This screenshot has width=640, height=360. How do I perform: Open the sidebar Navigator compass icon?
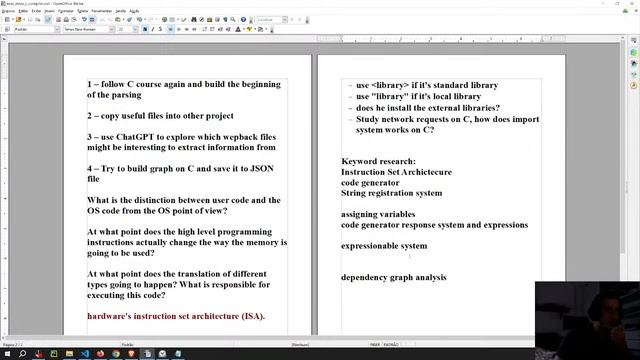click(x=633, y=85)
